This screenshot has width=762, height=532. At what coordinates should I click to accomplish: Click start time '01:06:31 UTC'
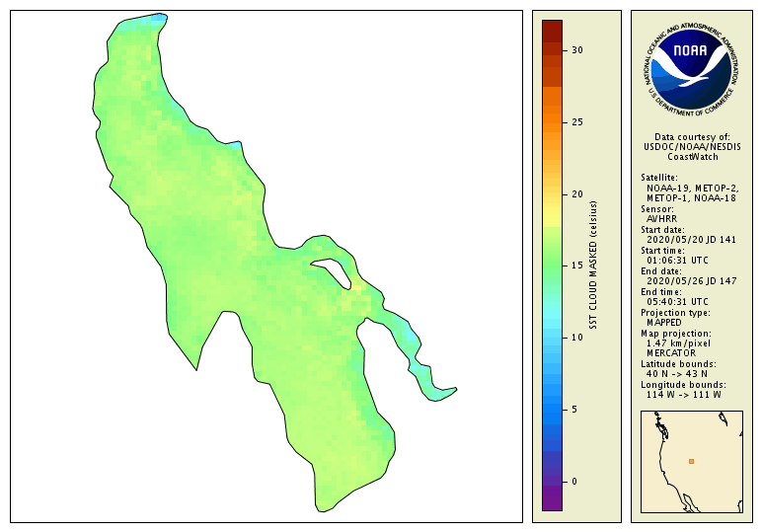[677, 261]
